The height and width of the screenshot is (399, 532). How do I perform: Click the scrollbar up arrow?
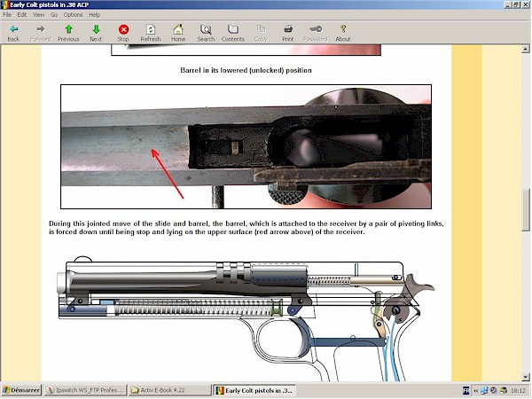(x=526, y=49)
